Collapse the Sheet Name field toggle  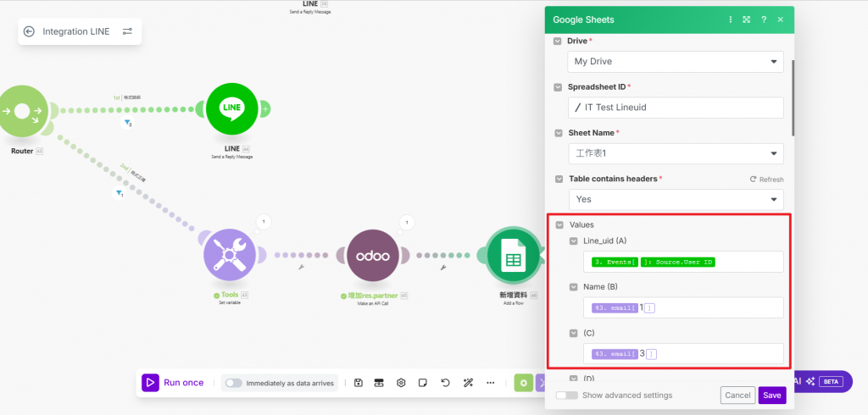(x=558, y=133)
